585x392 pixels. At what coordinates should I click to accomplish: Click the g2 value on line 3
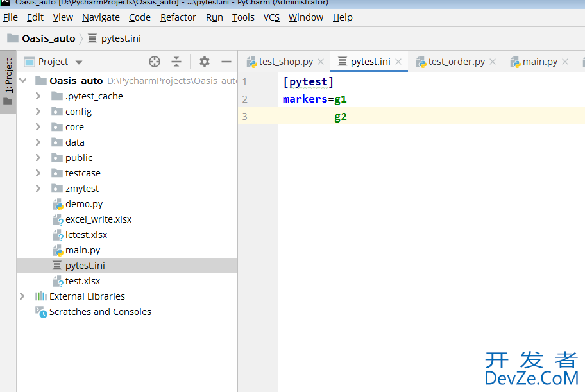341,117
